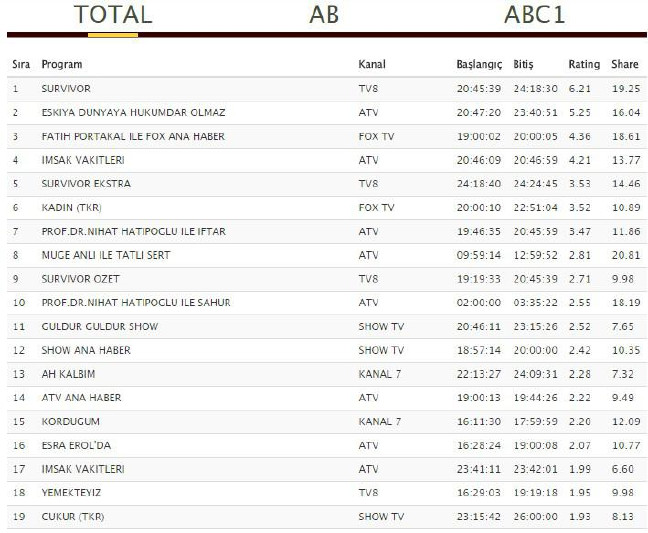Open the YEMEKTEYIZ program entry
648x533 pixels.
71,492
